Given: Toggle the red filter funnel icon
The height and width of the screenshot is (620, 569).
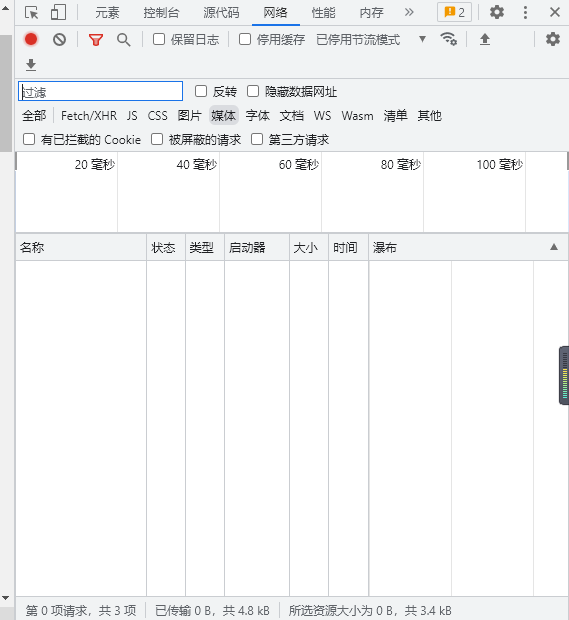Looking at the screenshot, I should (x=96, y=40).
